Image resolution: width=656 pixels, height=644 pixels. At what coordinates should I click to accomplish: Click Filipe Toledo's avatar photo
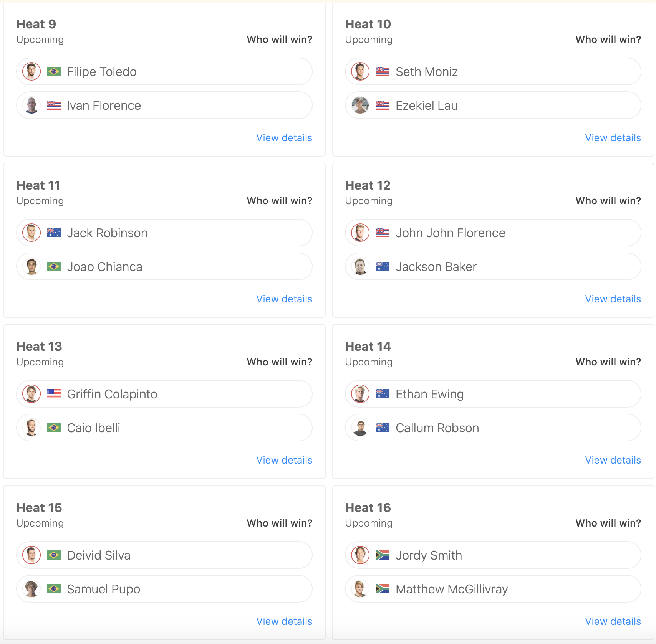coord(31,72)
